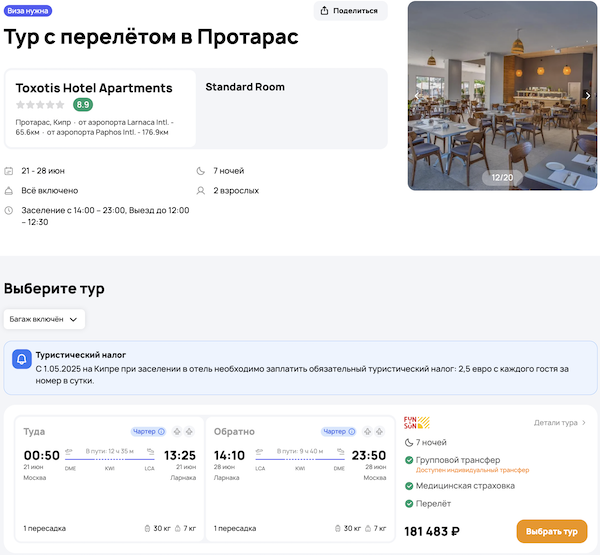The width and height of the screenshot is (600, 555).
Task: Click the Поделиться share button
Action: pyautogui.click(x=350, y=11)
